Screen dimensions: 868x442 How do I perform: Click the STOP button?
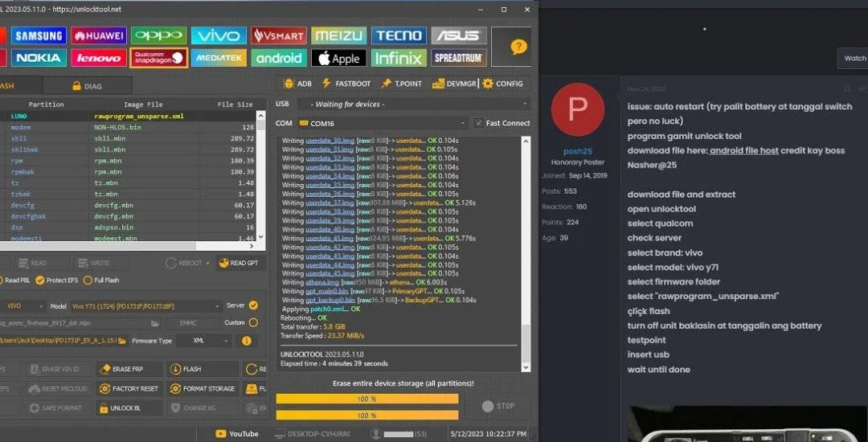point(498,406)
